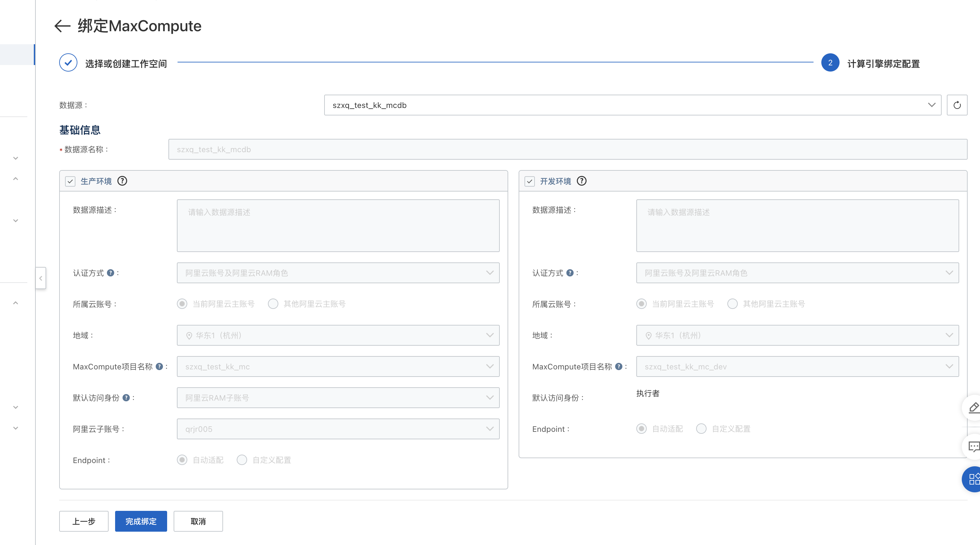Click the 选择或创建工作空间 step label
980x545 pixels.
point(126,63)
